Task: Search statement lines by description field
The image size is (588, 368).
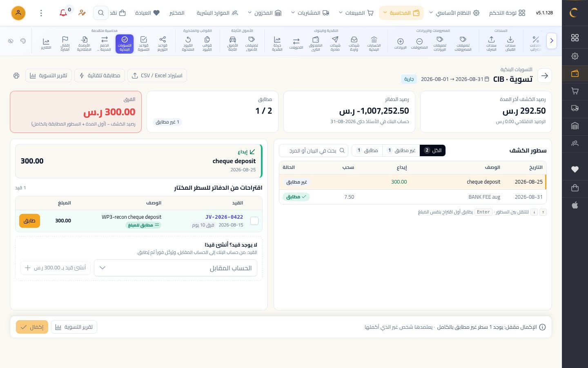Action: 314,150
